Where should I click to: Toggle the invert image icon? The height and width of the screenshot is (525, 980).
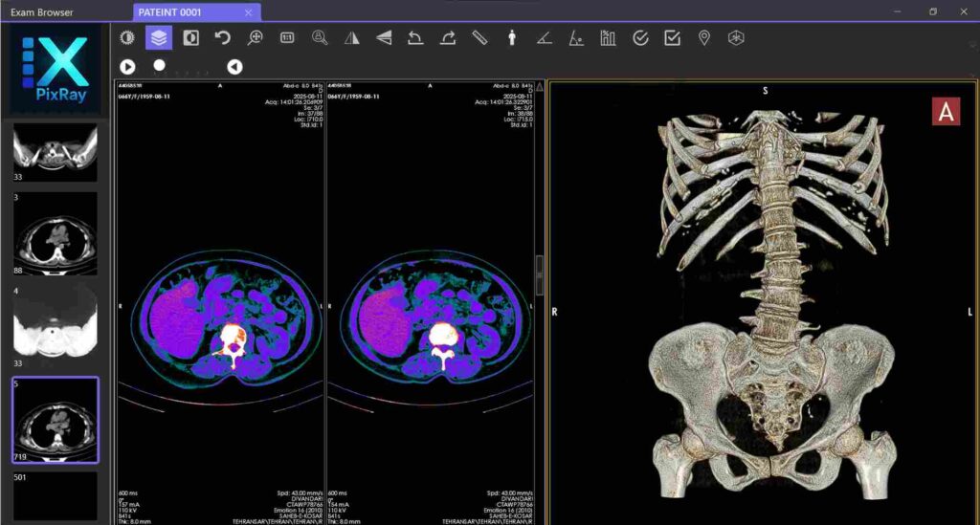[x=190, y=38]
